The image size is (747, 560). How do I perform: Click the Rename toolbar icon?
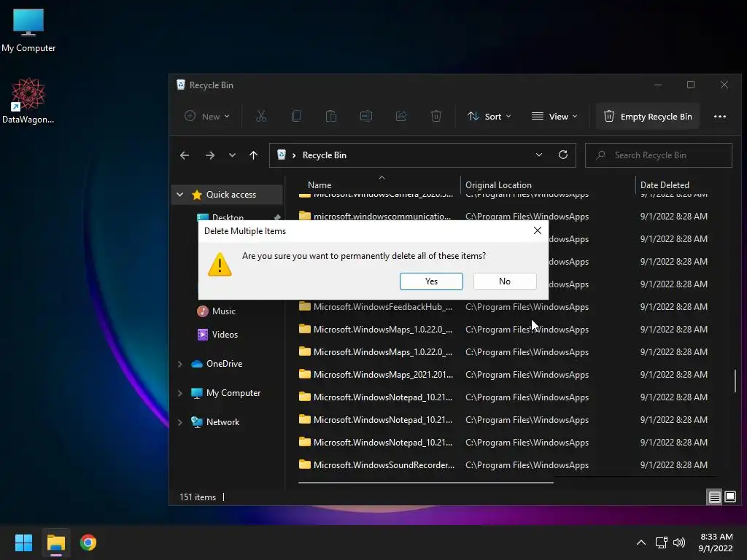coord(366,116)
